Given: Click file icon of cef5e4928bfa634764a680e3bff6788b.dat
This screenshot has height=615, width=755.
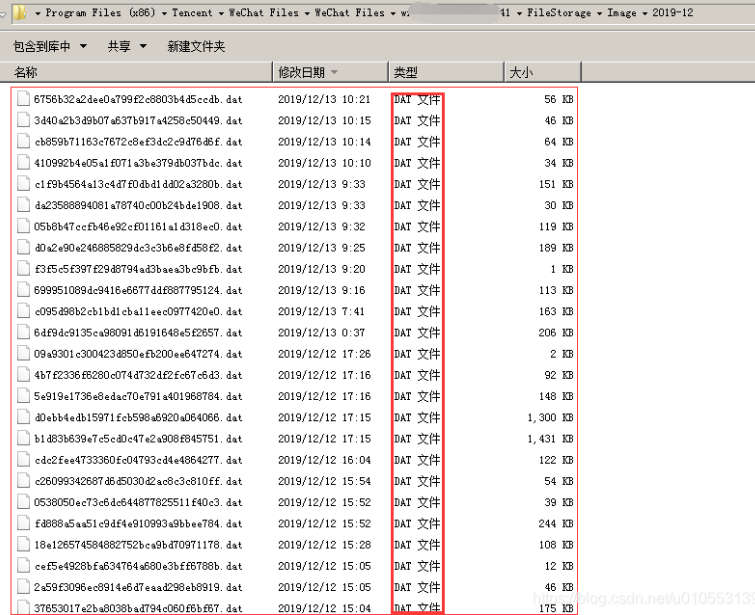Looking at the screenshot, I should 23,565.
